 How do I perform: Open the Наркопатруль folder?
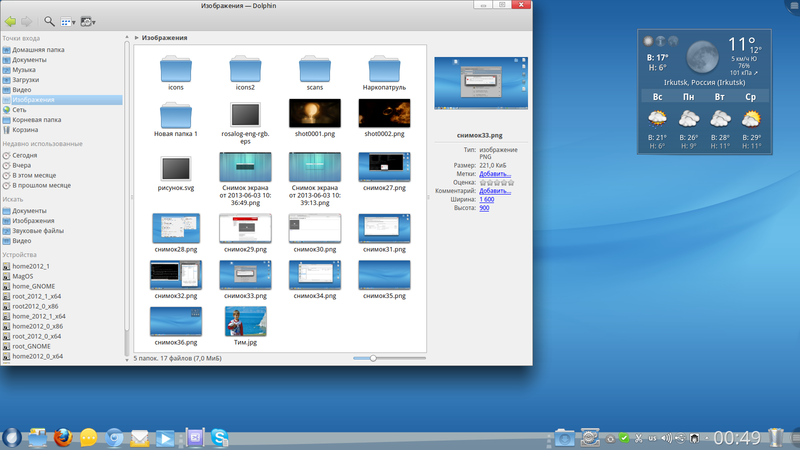point(384,71)
